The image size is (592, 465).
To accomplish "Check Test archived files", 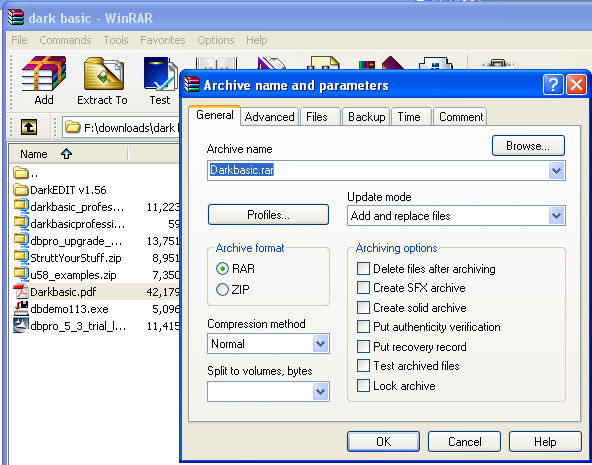I will point(363,366).
